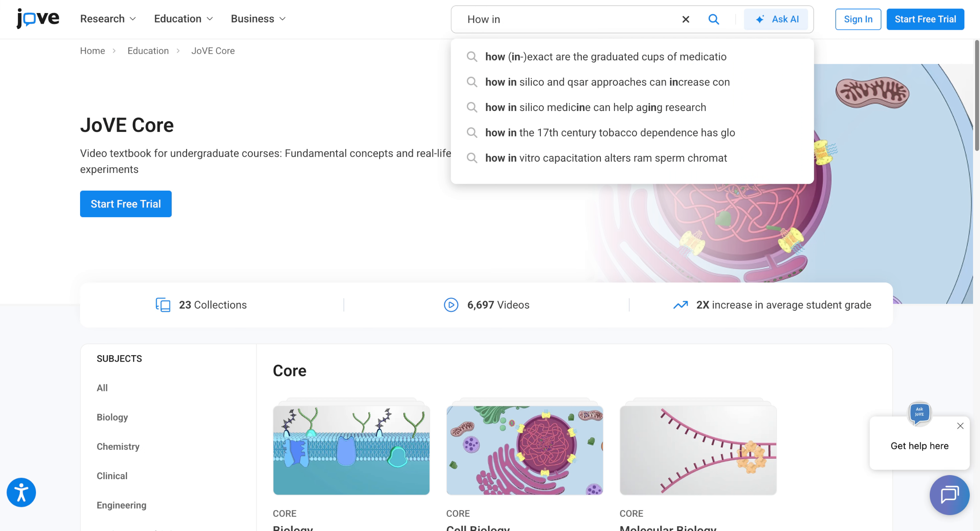This screenshot has width=980, height=531.
Task: Click the JoVE logo
Action: pos(38,19)
